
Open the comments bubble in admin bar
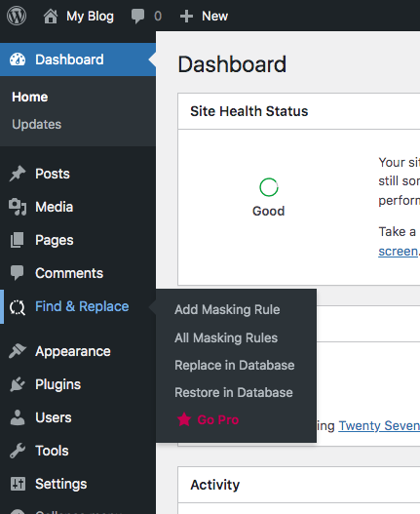(x=137, y=16)
